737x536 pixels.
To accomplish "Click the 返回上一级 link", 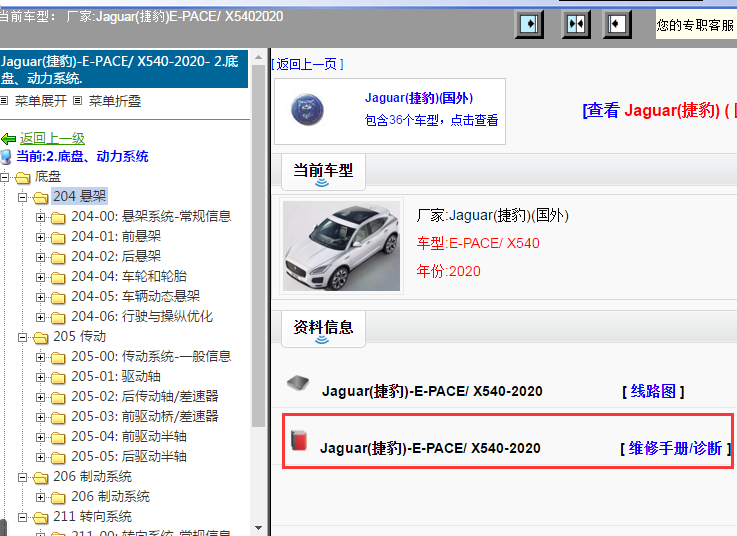I will [x=52, y=139].
